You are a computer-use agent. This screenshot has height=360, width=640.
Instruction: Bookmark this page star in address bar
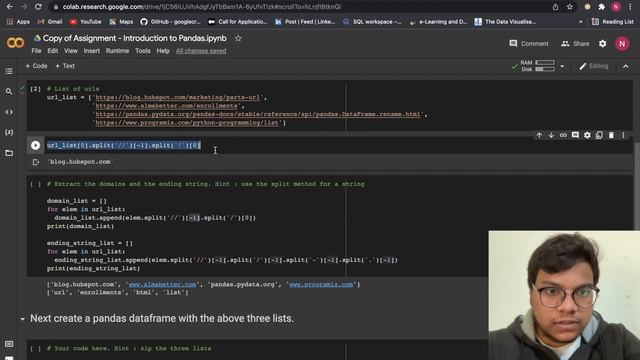[x=569, y=7]
